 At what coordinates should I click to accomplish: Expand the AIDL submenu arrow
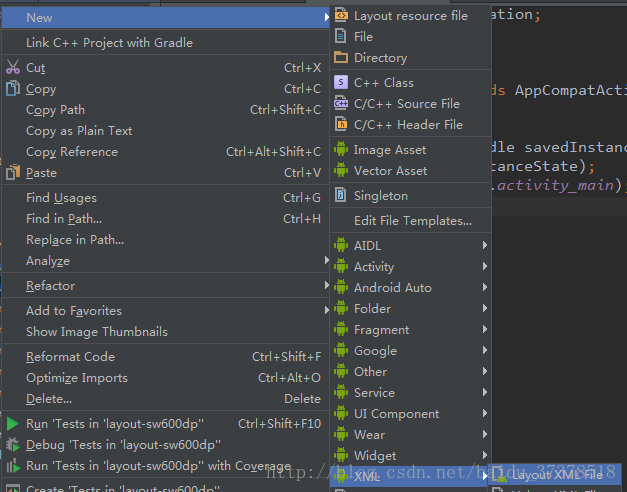coord(485,245)
